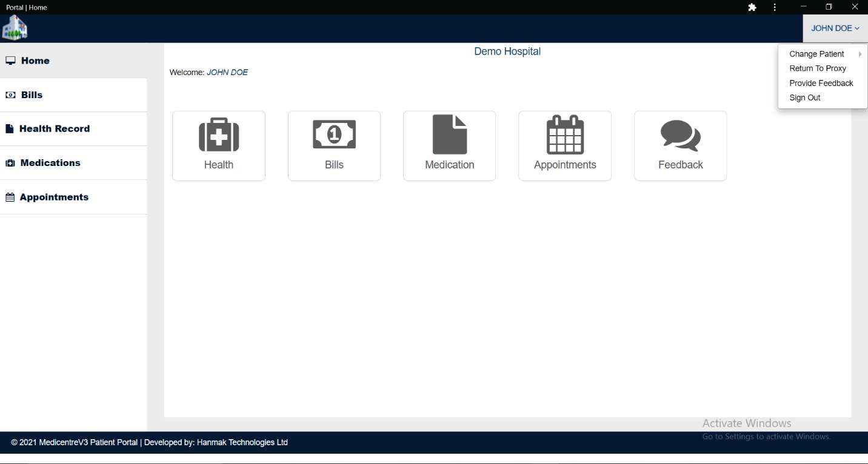
Task: Open the three-dot browser menu
Action: (x=775, y=7)
